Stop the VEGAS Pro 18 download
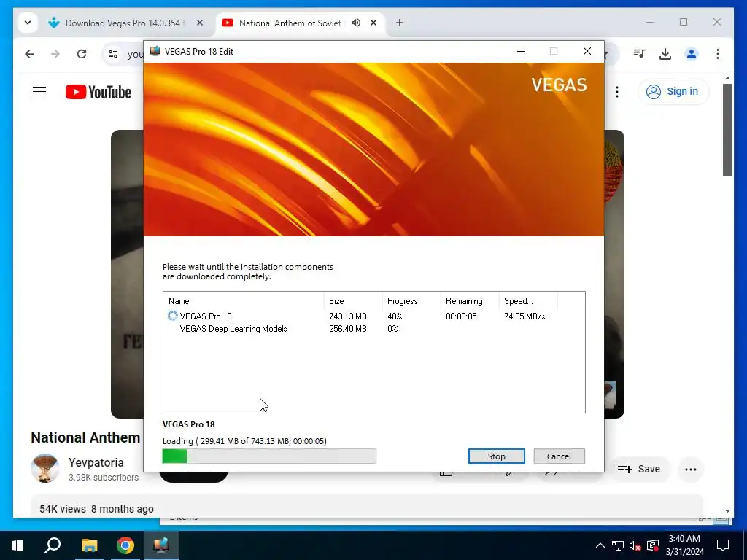This screenshot has width=747, height=560. pyautogui.click(x=496, y=456)
